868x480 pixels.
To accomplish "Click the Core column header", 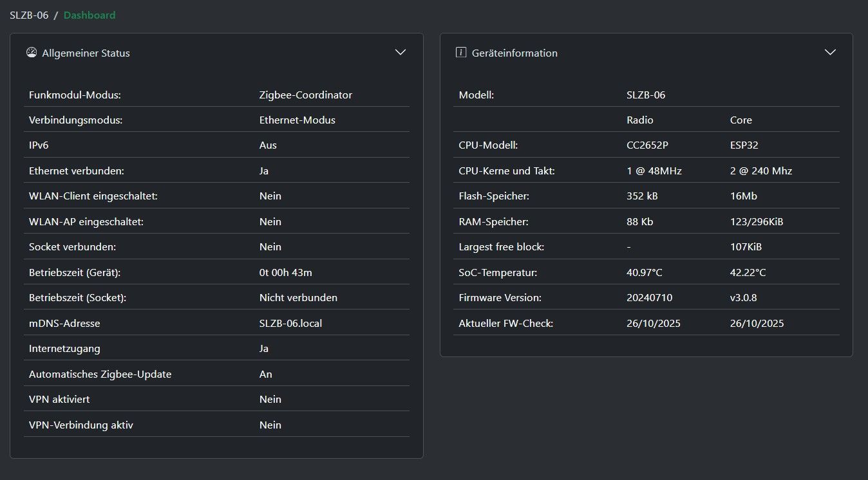I will pyautogui.click(x=741, y=120).
